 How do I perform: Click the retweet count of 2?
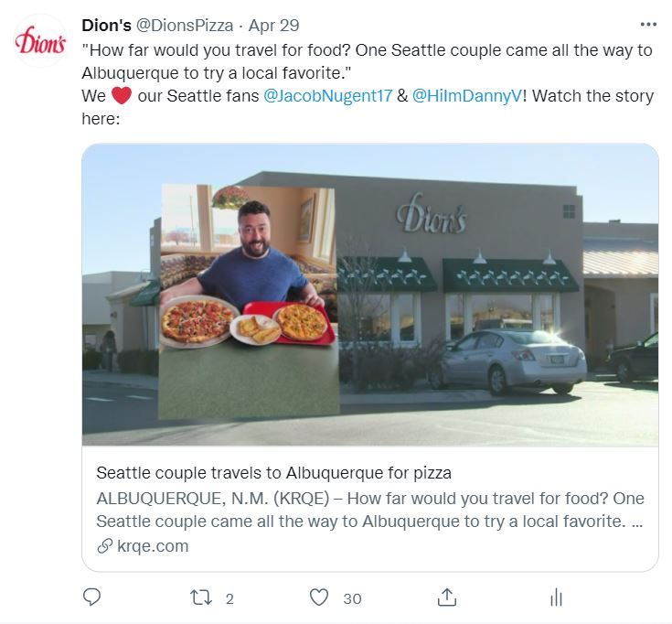coord(229,598)
